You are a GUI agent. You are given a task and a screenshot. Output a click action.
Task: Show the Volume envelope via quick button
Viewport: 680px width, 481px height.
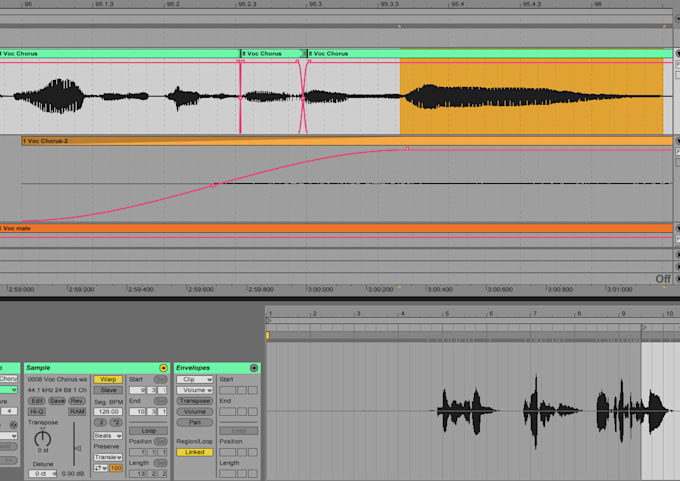(194, 411)
